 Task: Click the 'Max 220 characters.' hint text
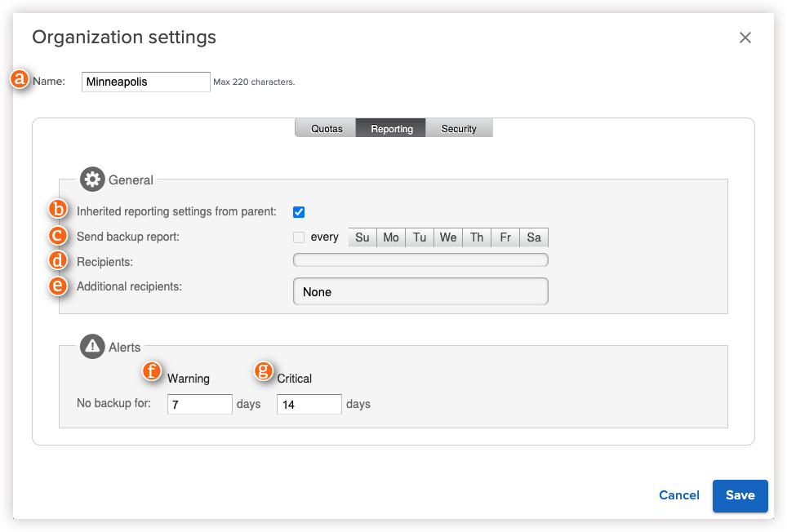(254, 82)
